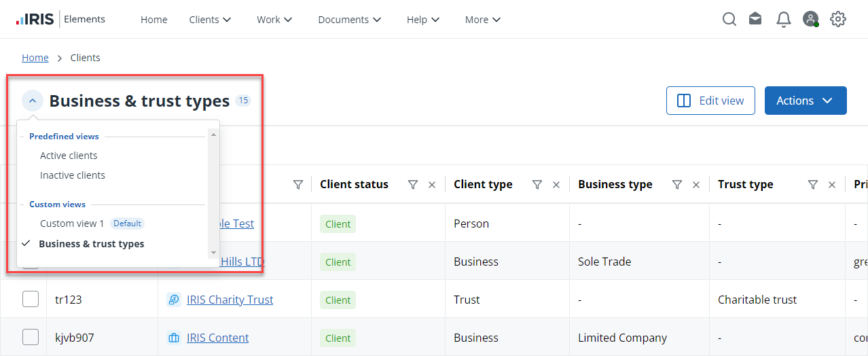
Task: Expand the Actions dropdown button
Action: pyautogui.click(x=805, y=101)
